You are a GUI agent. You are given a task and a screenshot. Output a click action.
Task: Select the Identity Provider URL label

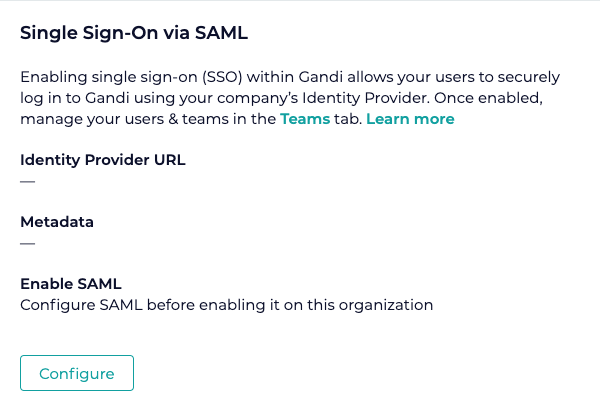coord(103,159)
